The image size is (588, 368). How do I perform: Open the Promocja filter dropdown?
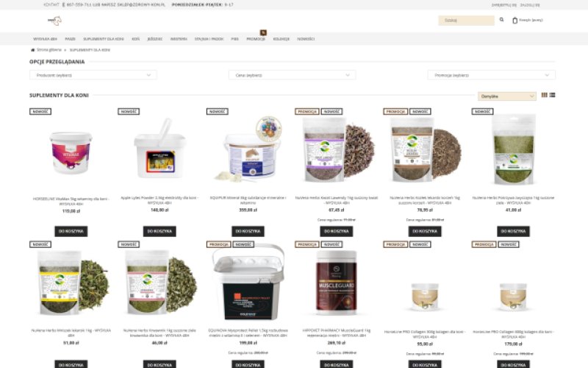(x=491, y=75)
